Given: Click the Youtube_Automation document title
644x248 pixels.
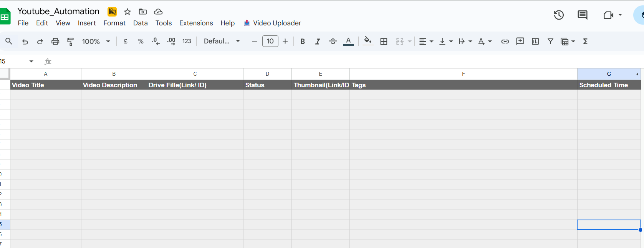Looking at the screenshot, I should [58, 12].
